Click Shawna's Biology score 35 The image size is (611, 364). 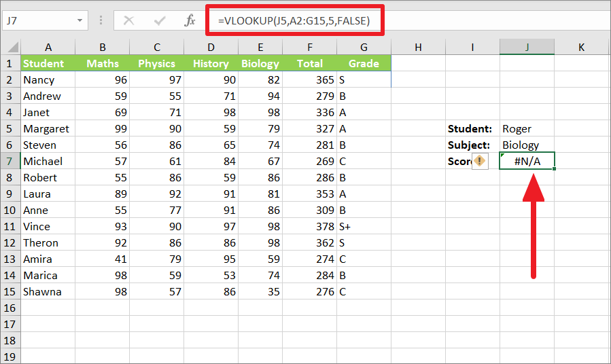pyautogui.click(x=260, y=291)
